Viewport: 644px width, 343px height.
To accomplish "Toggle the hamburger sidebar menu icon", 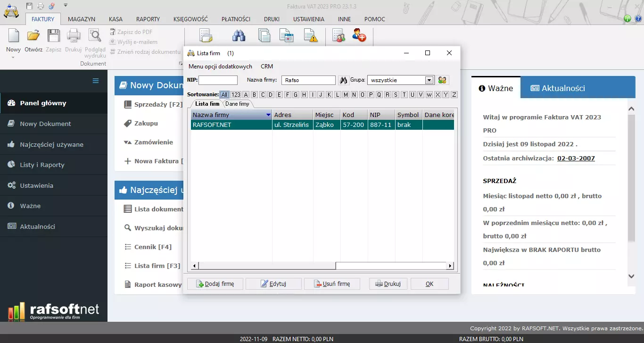I will (96, 81).
